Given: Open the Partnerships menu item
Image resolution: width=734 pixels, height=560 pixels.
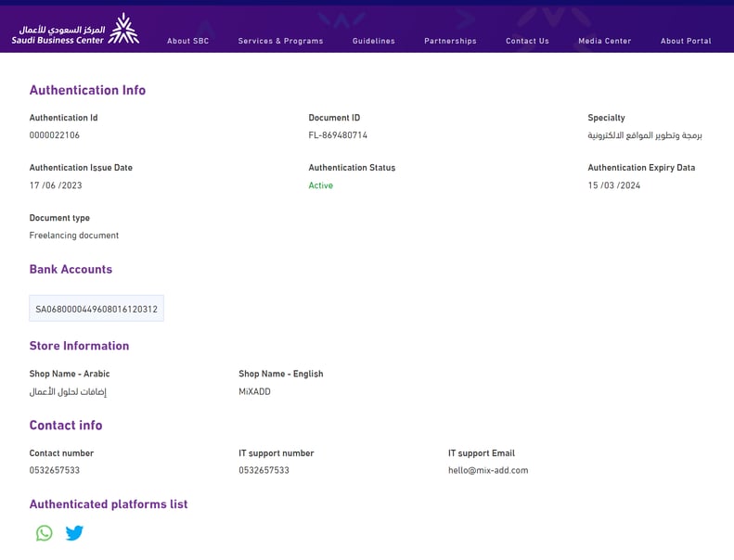Looking at the screenshot, I should click(450, 41).
